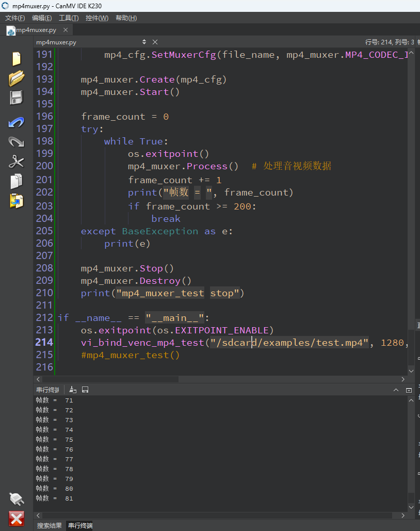
Task: Collapse serial terminal panel with up chevron
Action: [396, 390]
